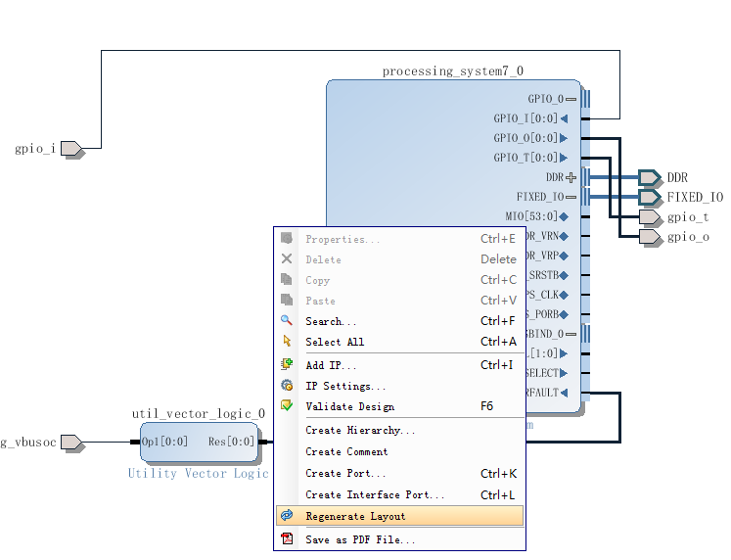Choose Select All from the context menu

coord(399,342)
